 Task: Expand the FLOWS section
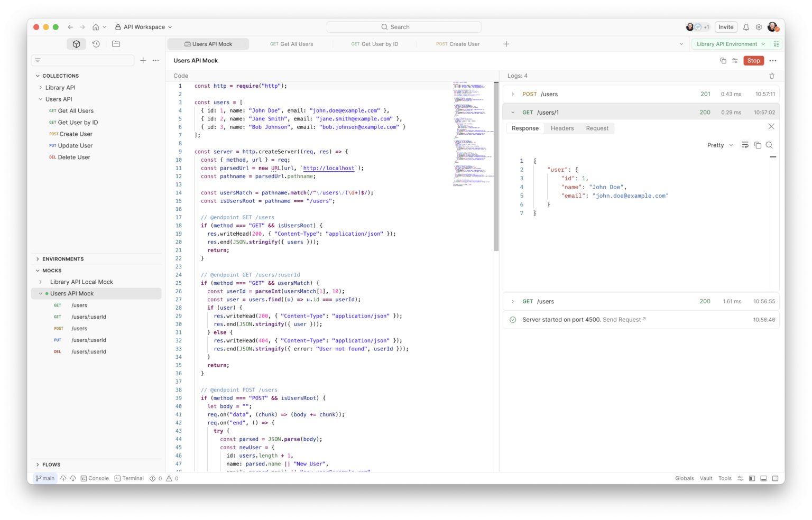coord(38,465)
